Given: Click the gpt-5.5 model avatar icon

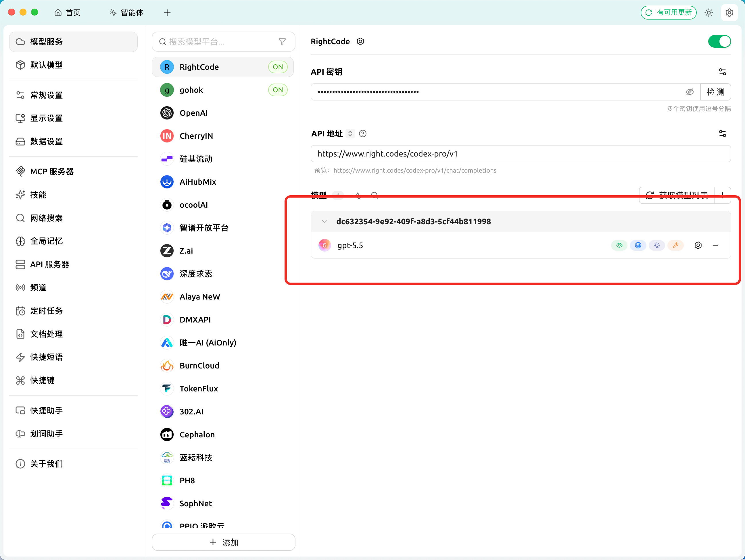Looking at the screenshot, I should click(x=324, y=245).
